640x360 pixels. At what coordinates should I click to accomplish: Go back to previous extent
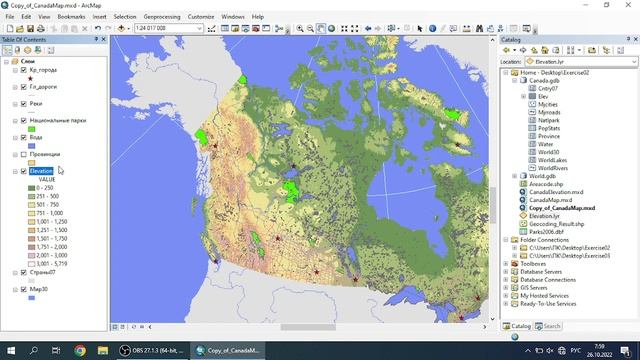click(x=368, y=29)
